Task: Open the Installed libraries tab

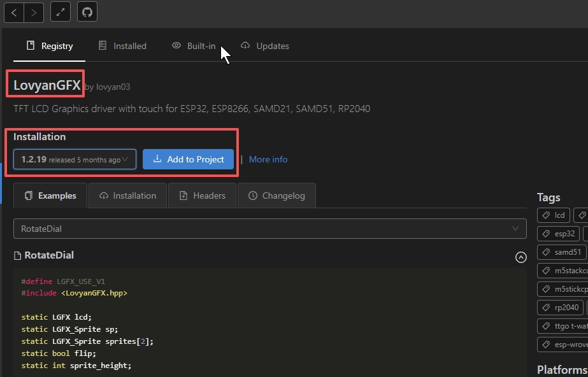Action: tap(122, 46)
